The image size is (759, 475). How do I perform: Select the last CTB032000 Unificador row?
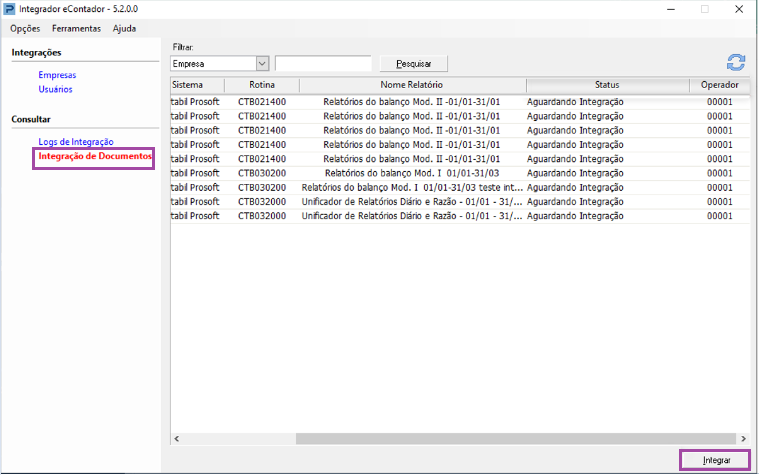pos(460,216)
